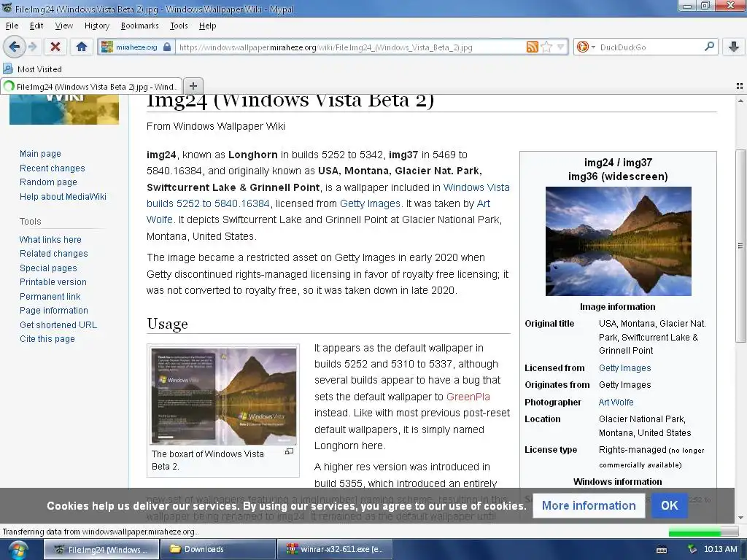Open a new tab with plus button

tap(193, 86)
